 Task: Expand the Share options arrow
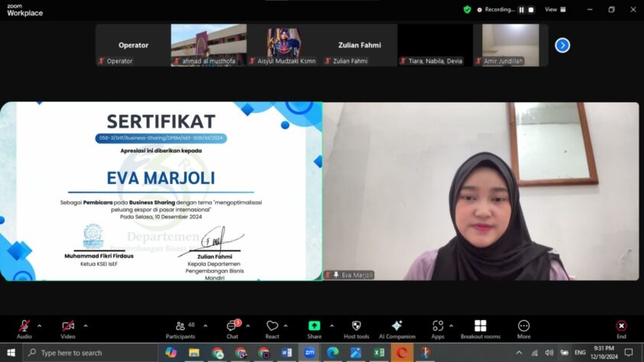pyautogui.click(x=332, y=325)
